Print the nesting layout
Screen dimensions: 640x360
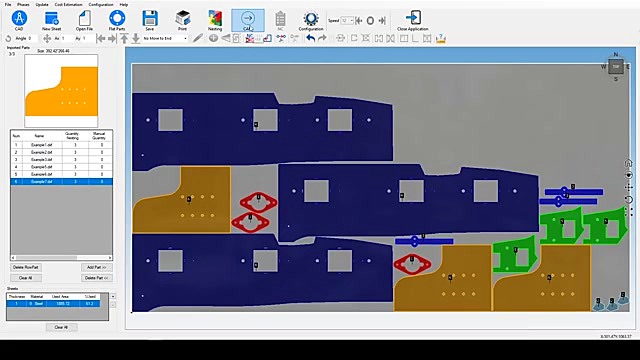tap(182, 20)
